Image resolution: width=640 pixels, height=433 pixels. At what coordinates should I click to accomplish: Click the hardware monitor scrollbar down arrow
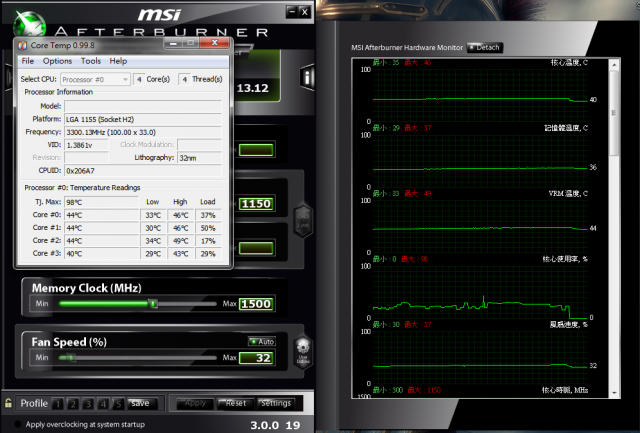pyautogui.click(x=614, y=393)
